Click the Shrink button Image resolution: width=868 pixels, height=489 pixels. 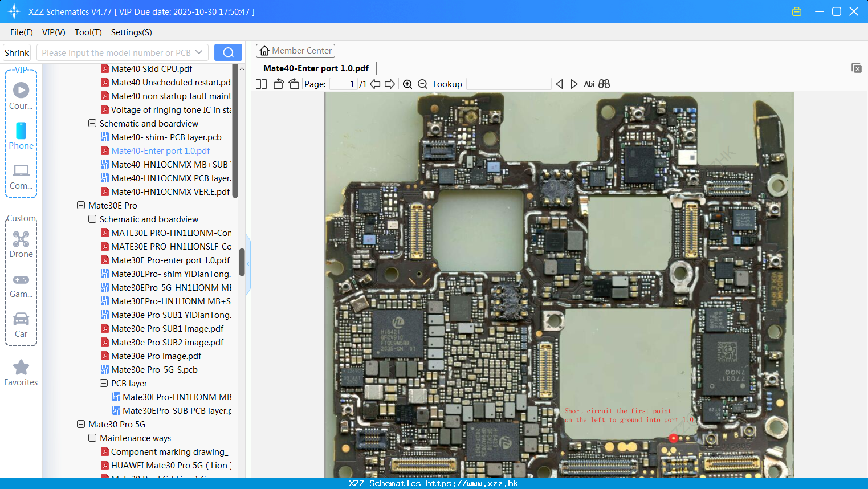[x=17, y=52]
